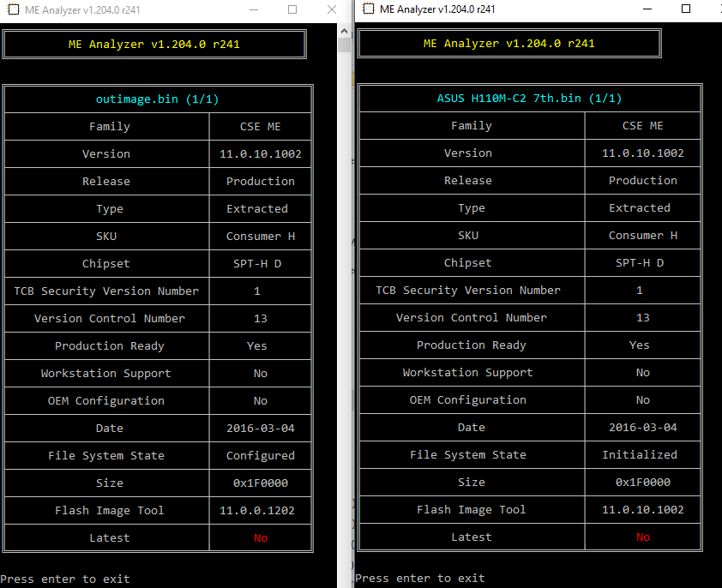Viewport: 722px width, 588px height.
Task: Click the left window title bar text
Action: coord(82,9)
